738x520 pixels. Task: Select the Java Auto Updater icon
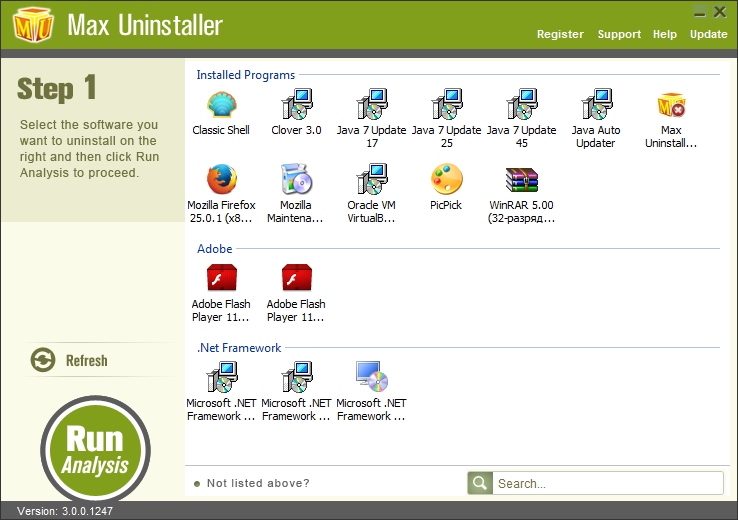596,105
